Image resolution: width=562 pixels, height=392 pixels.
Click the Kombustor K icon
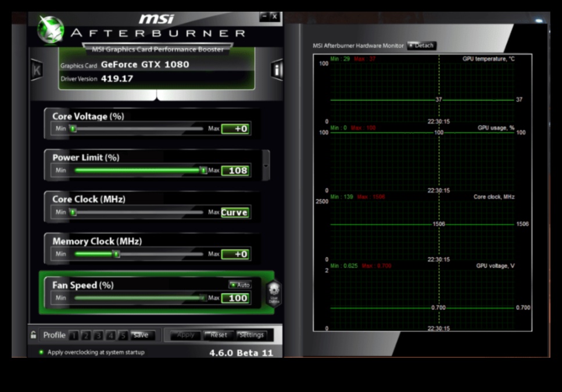(x=37, y=70)
